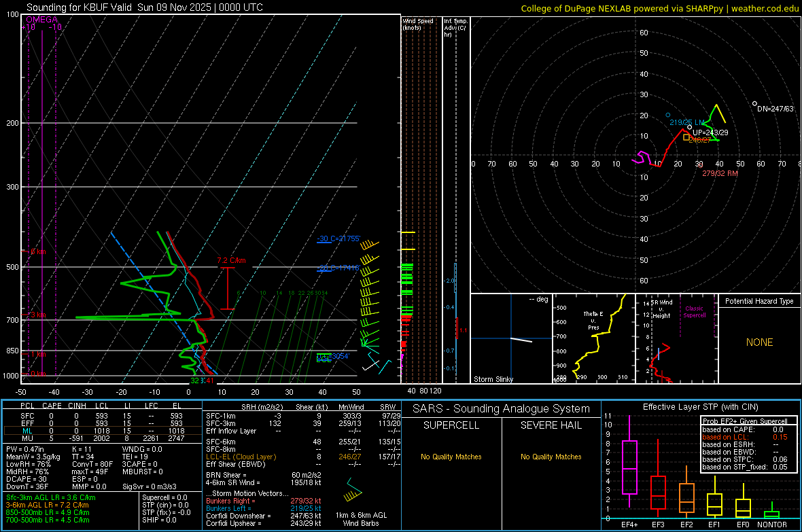
Task: Click the Storm Slinky label
Action: (x=493, y=379)
